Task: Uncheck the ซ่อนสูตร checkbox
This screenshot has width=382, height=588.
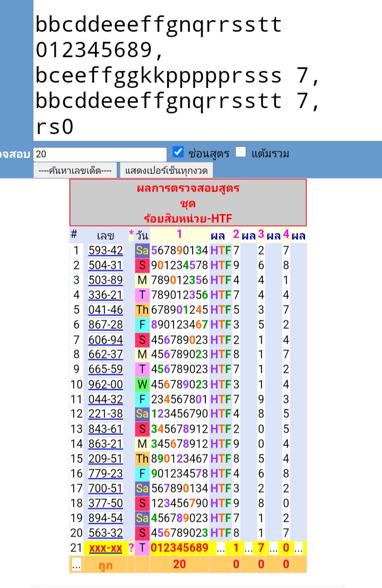Action: (x=178, y=153)
